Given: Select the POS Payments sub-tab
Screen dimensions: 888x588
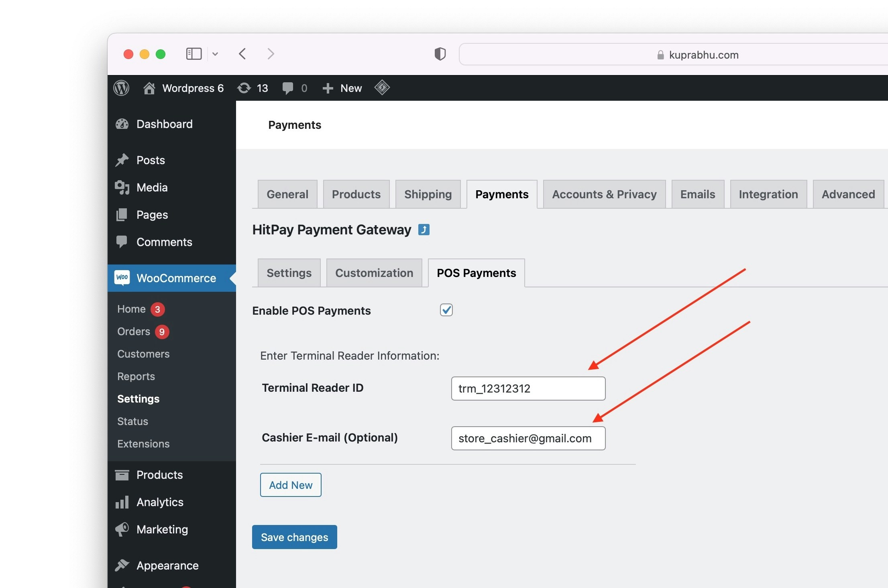Looking at the screenshot, I should [477, 273].
